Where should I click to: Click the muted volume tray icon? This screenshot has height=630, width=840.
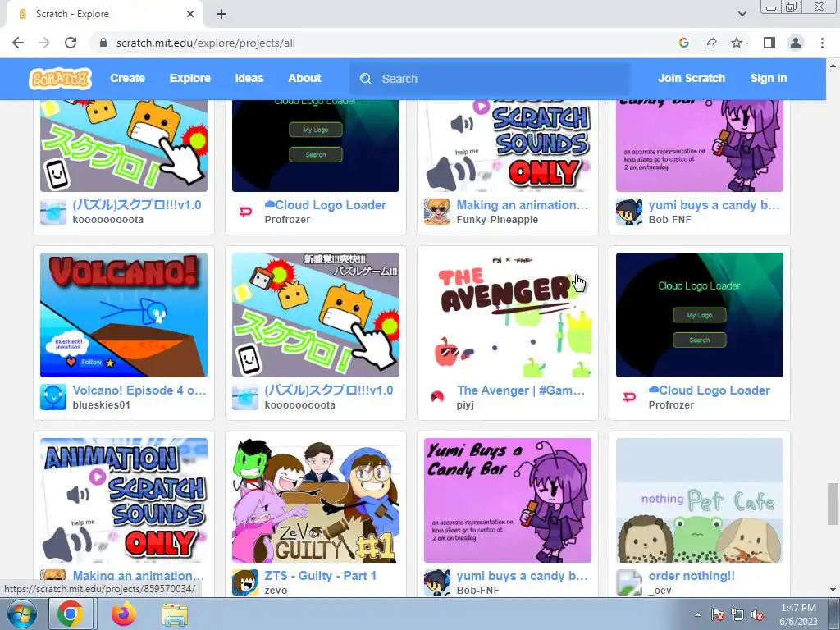(757, 615)
